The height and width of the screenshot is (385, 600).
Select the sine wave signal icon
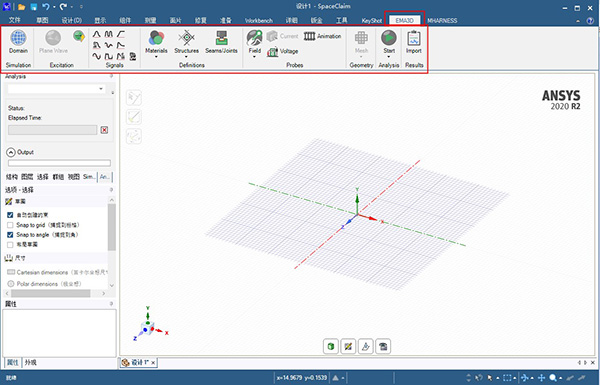click(x=97, y=56)
